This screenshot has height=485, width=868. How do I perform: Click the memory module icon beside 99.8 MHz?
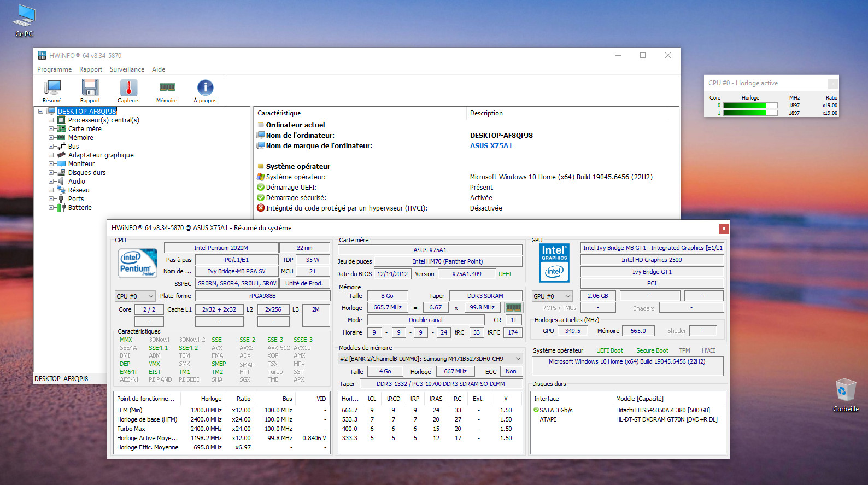[514, 308]
